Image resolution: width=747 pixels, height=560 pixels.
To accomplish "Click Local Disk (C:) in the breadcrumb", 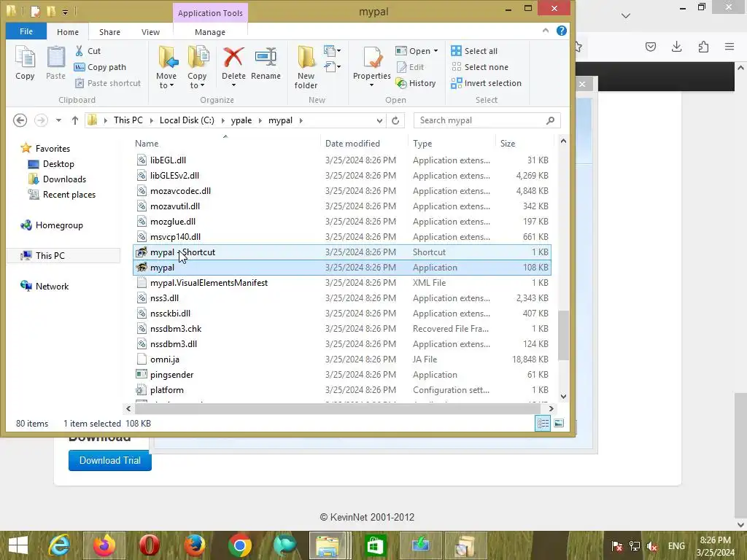I will (x=187, y=120).
